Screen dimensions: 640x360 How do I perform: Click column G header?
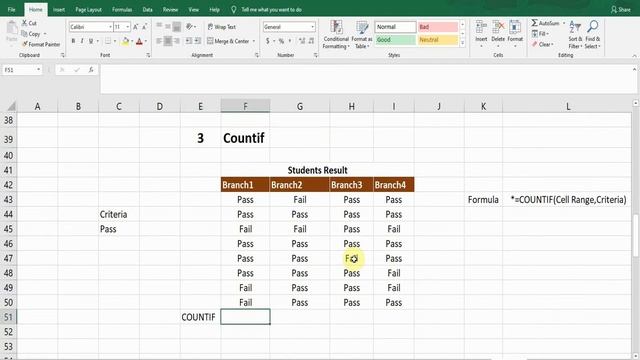[x=300, y=107]
